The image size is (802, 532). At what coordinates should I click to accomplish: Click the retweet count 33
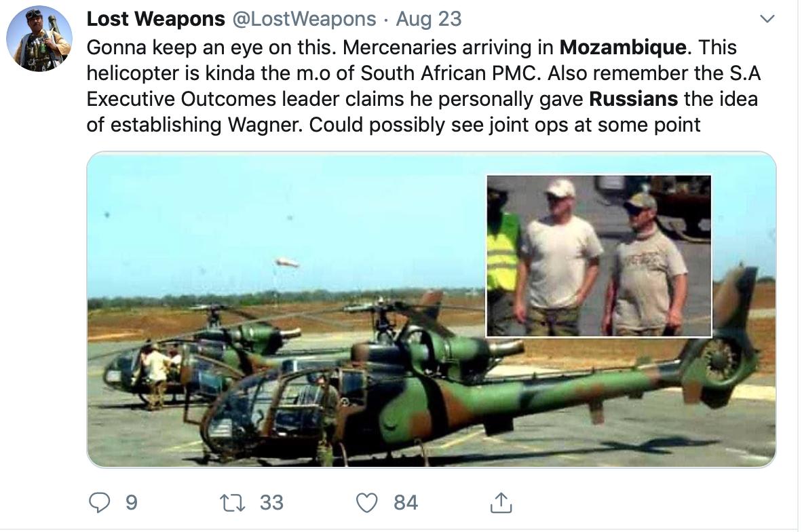pyautogui.click(x=271, y=502)
